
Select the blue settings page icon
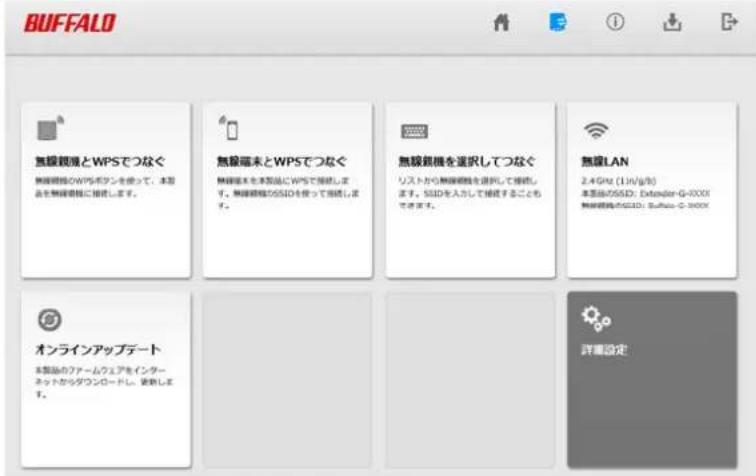pos(558,22)
